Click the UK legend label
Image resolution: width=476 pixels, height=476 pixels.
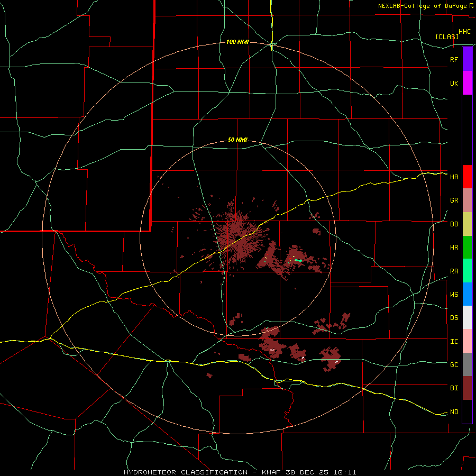(454, 83)
